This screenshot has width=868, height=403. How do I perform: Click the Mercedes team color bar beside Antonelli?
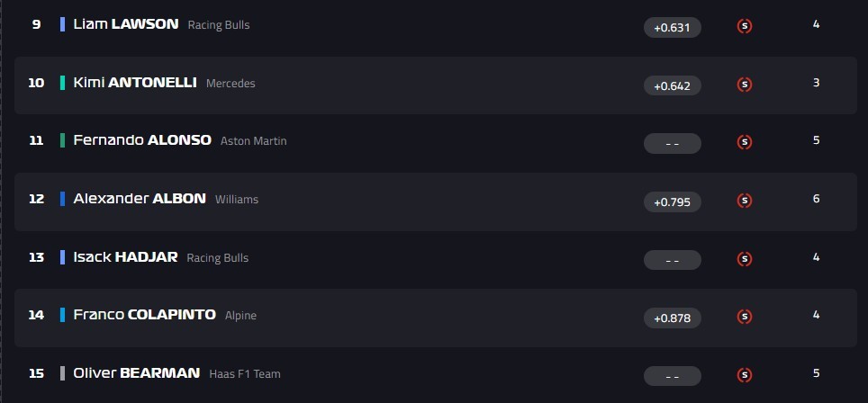(62, 83)
